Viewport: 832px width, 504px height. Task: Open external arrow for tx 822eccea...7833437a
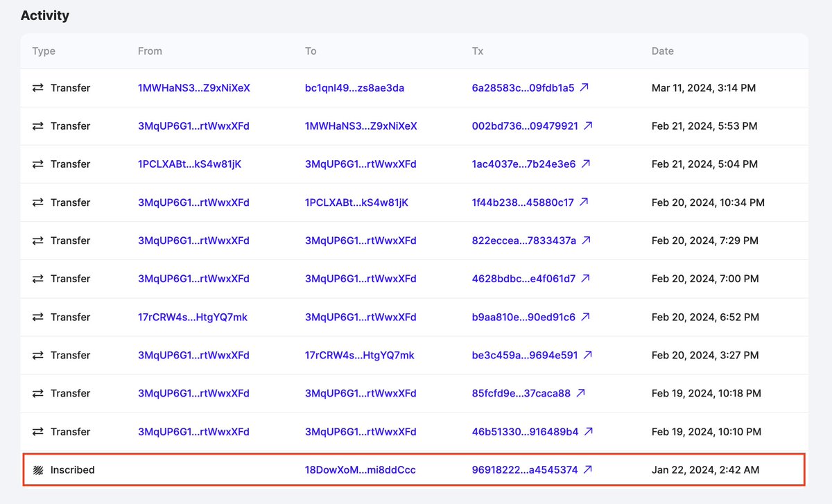[x=587, y=241]
